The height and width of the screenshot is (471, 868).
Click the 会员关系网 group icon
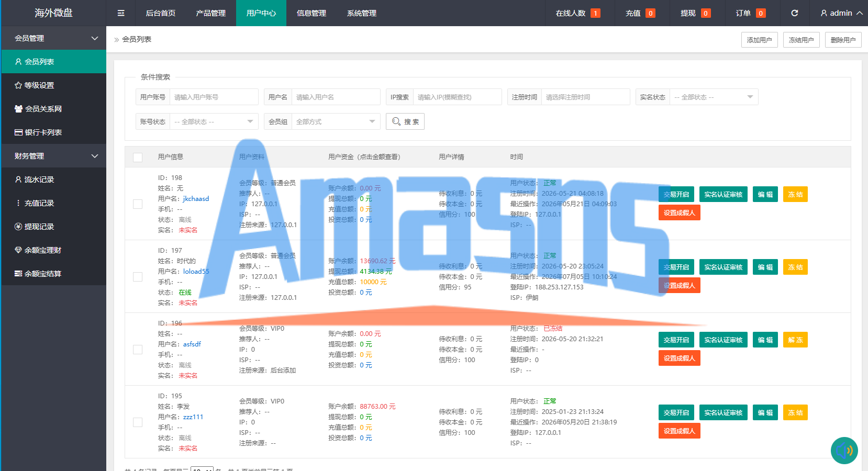pos(18,109)
